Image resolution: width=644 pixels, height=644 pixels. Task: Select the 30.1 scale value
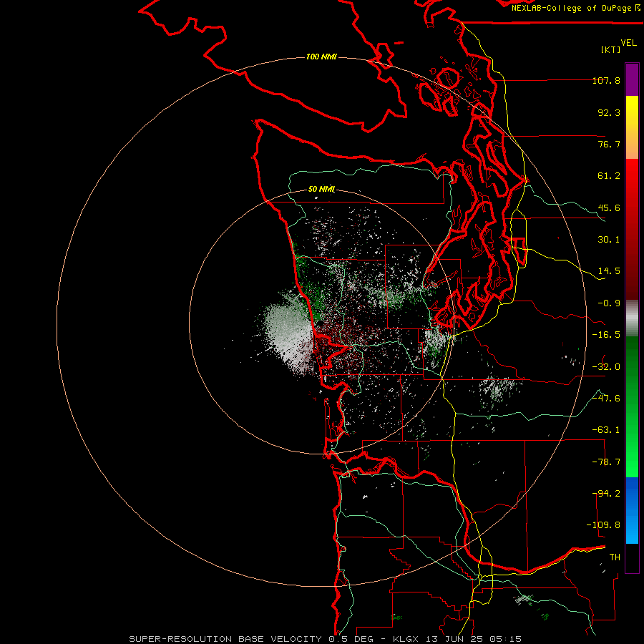pos(609,240)
